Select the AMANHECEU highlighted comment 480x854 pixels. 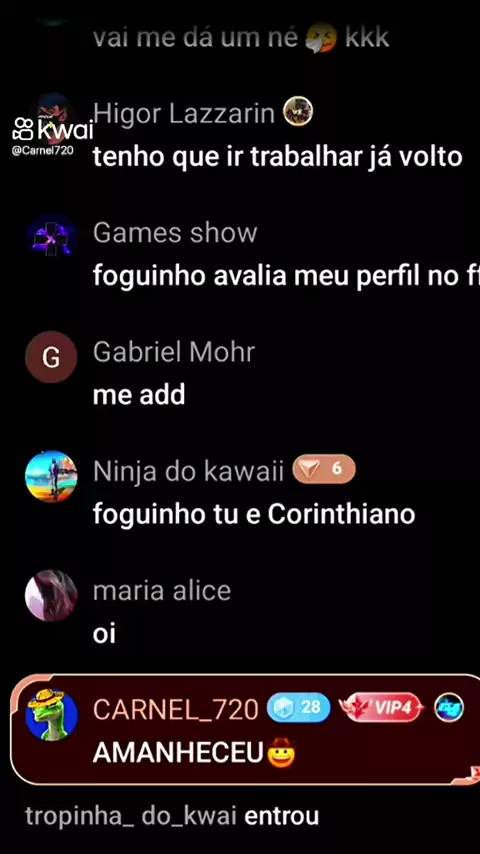pyautogui.click(x=245, y=730)
